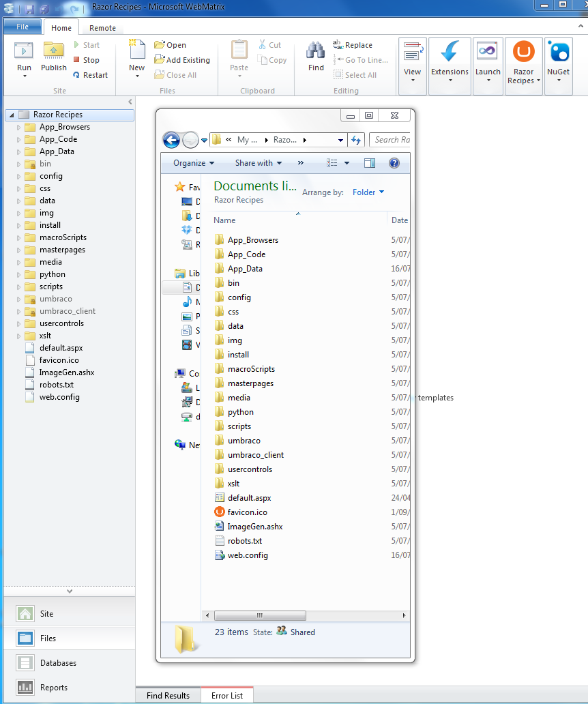Open the File menu tab
588x704 pixels.
(x=23, y=27)
